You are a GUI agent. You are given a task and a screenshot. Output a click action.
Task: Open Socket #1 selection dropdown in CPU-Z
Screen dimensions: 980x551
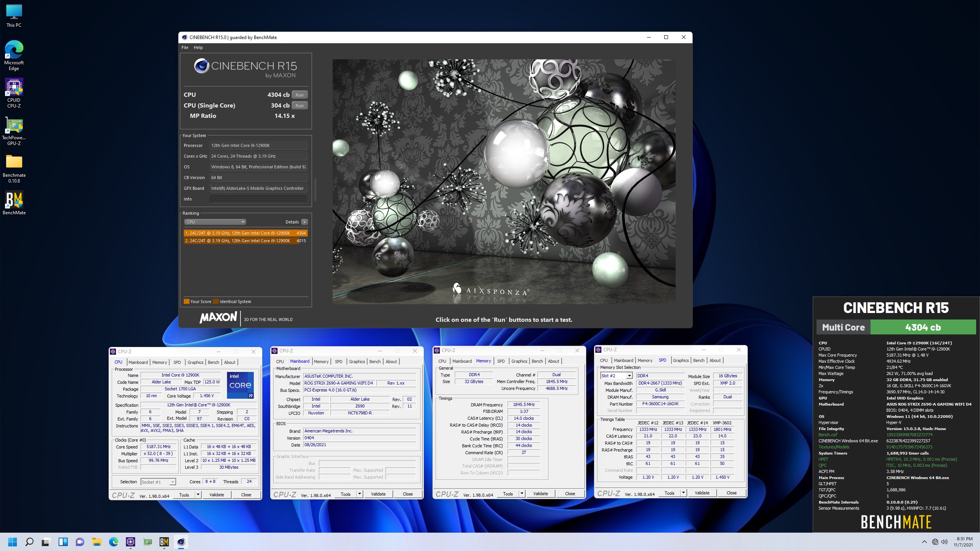158,482
